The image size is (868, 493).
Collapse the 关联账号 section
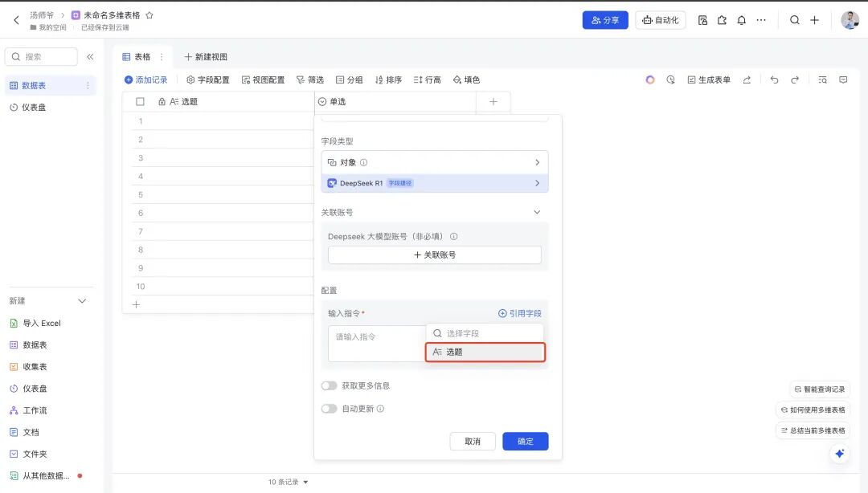(538, 212)
